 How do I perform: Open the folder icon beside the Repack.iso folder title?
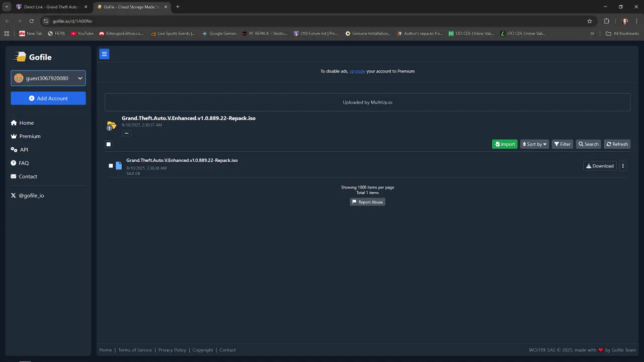tap(111, 125)
